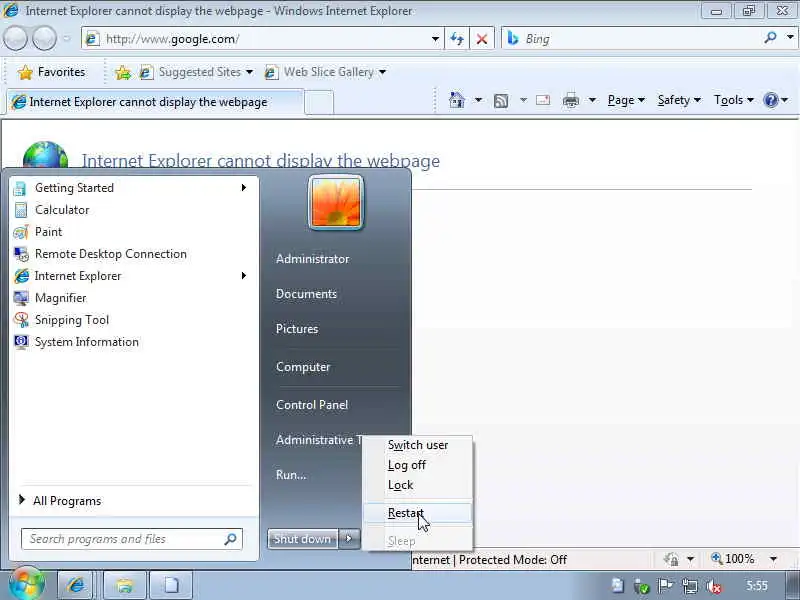Screen dimensions: 800x600
Task: Click the Refresh button beside address bar
Action: pyautogui.click(x=457, y=39)
